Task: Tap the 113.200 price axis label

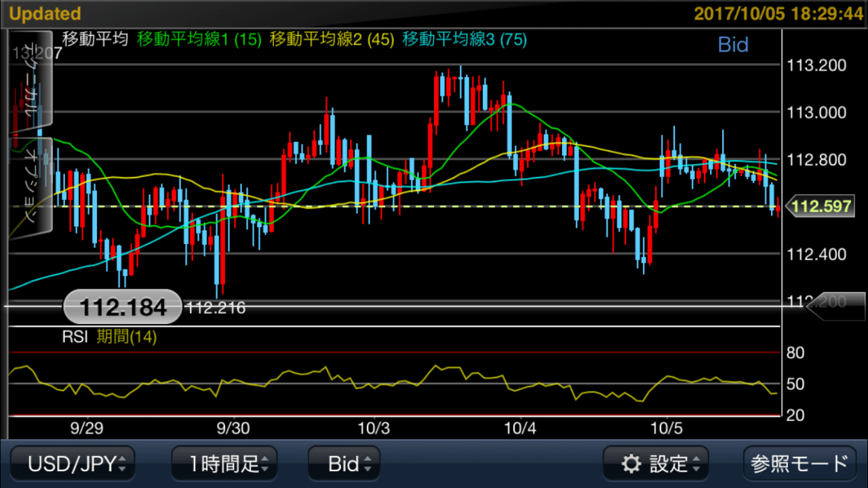Action: (816, 66)
